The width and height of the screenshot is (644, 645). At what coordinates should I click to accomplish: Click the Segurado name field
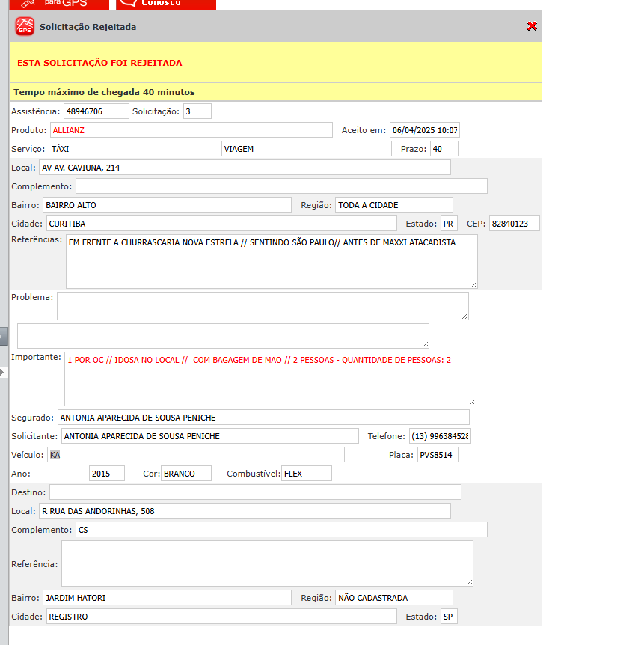click(263, 418)
